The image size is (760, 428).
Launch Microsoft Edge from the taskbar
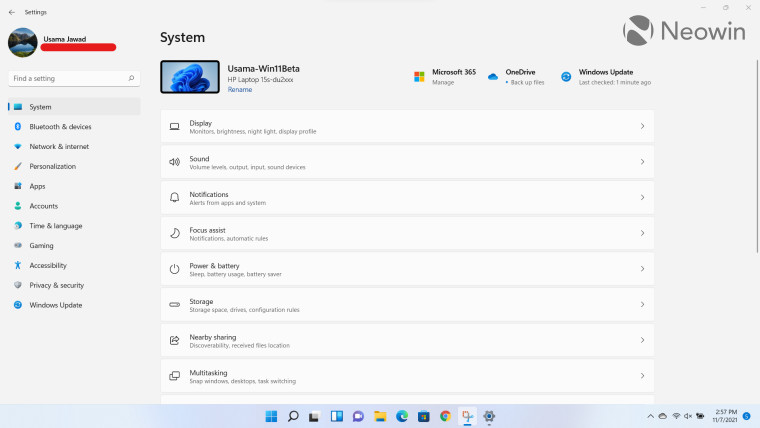pos(402,416)
